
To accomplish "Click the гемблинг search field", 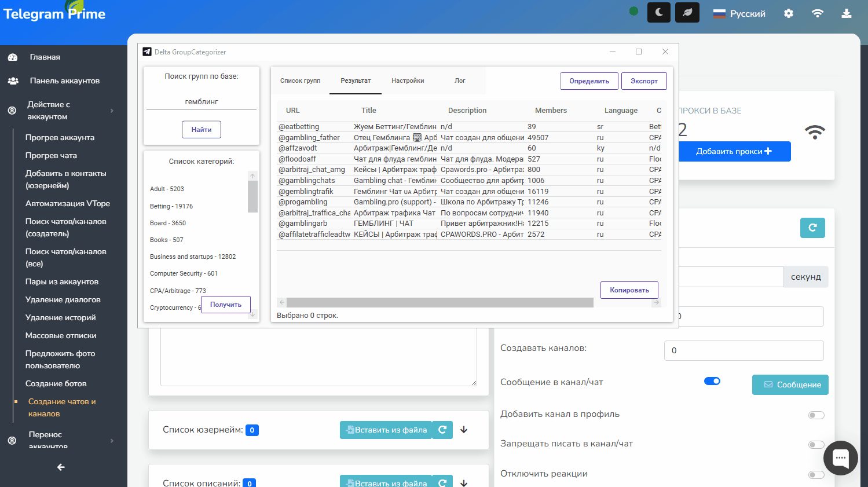I will 202,101.
